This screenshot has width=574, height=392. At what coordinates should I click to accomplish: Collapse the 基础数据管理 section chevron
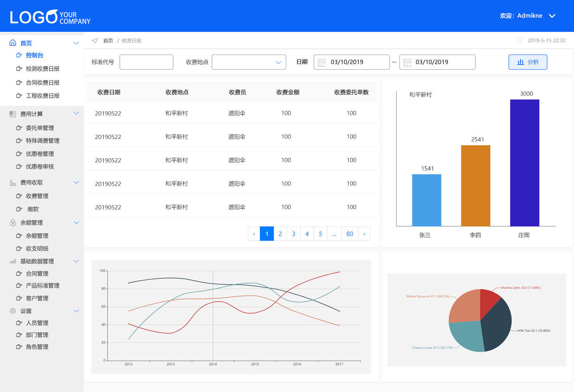click(76, 261)
